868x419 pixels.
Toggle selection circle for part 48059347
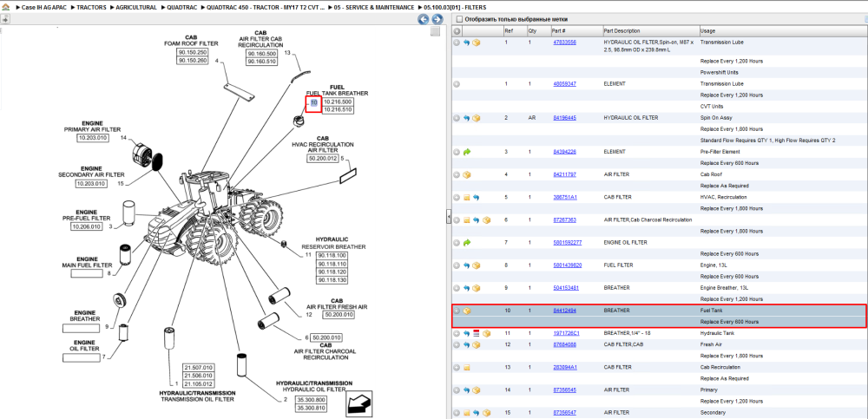pos(457,83)
